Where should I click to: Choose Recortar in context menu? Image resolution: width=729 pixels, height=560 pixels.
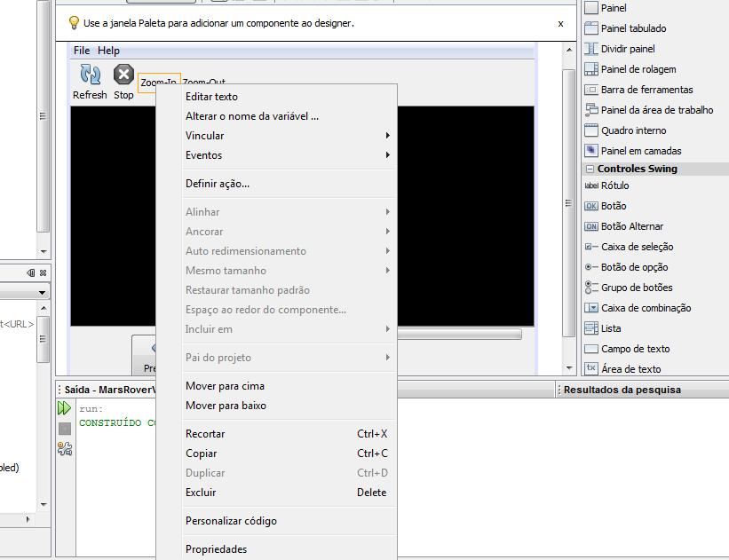click(288, 434)
